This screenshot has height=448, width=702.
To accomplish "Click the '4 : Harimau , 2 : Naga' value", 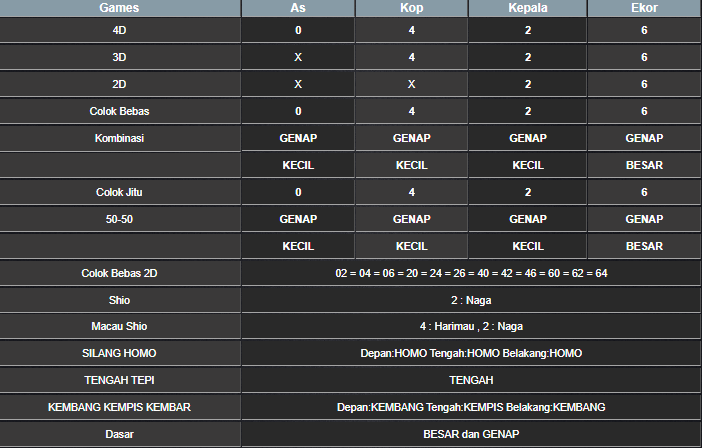I will click(x=471, y=326).
